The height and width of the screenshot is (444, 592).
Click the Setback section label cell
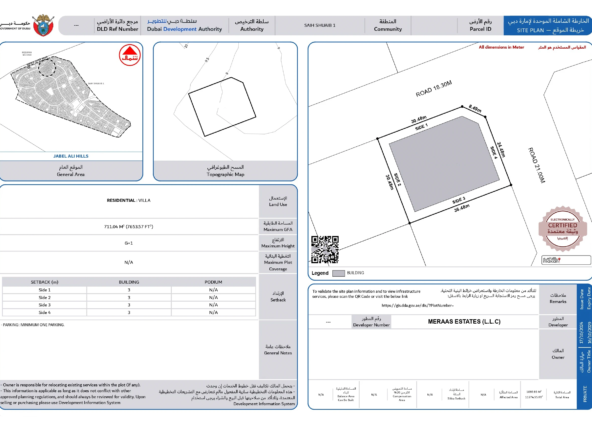point(278,296)
